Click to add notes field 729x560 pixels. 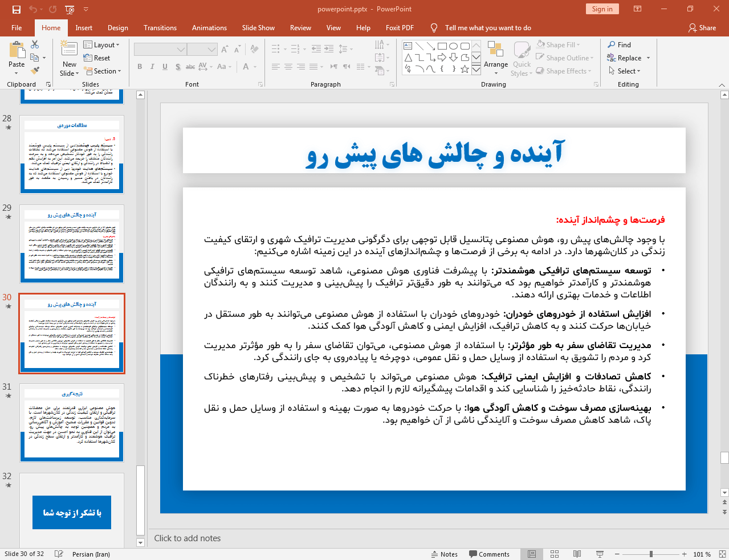pyautogui.click(x=188, y=538)
